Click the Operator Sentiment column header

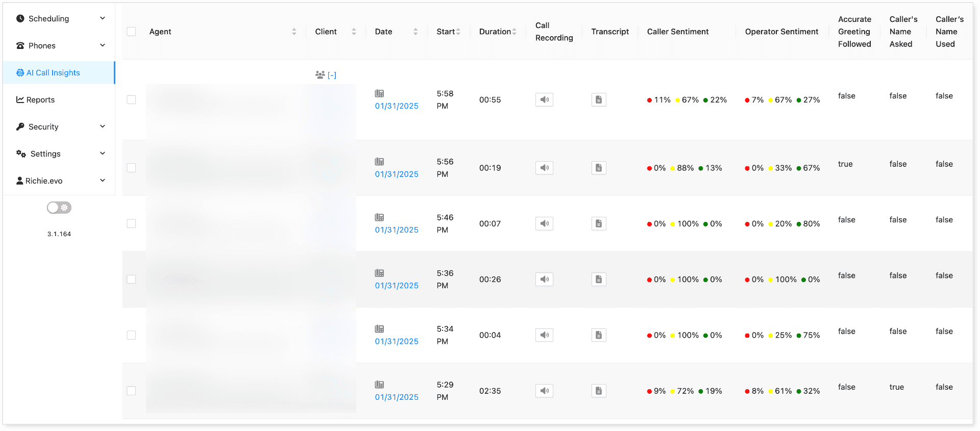click(781, 32)
